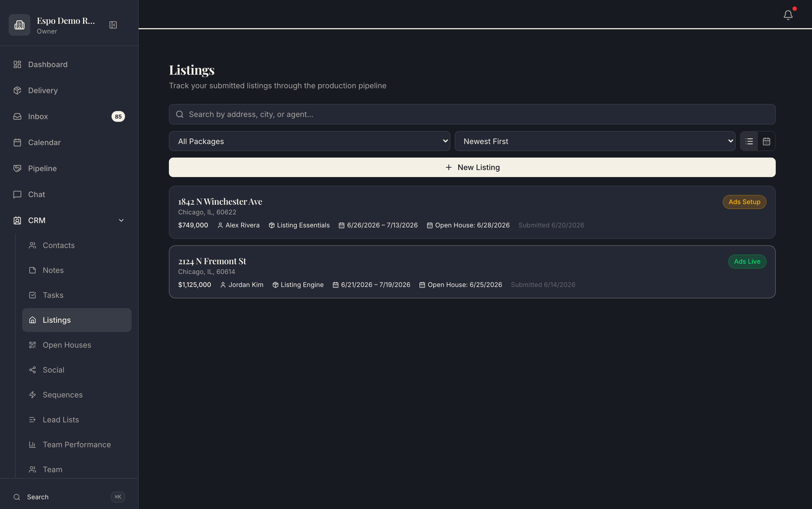Click the Team Performance chart icon
This screenshot has width=812, height=509.
[32, 445]
